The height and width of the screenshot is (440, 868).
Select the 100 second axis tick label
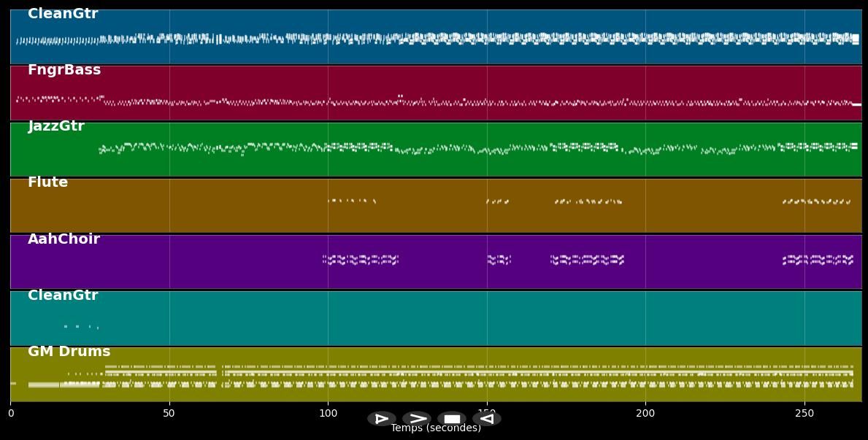click(328, 413)
